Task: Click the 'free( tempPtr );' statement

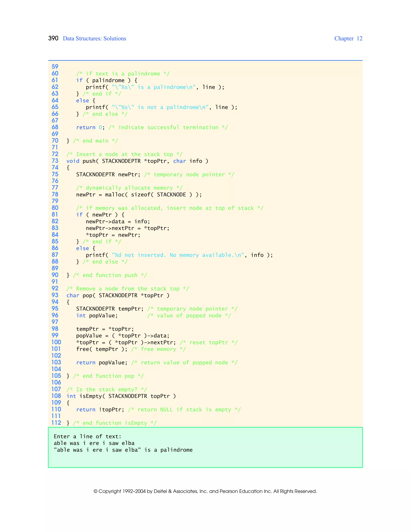Action: point(102,349)
